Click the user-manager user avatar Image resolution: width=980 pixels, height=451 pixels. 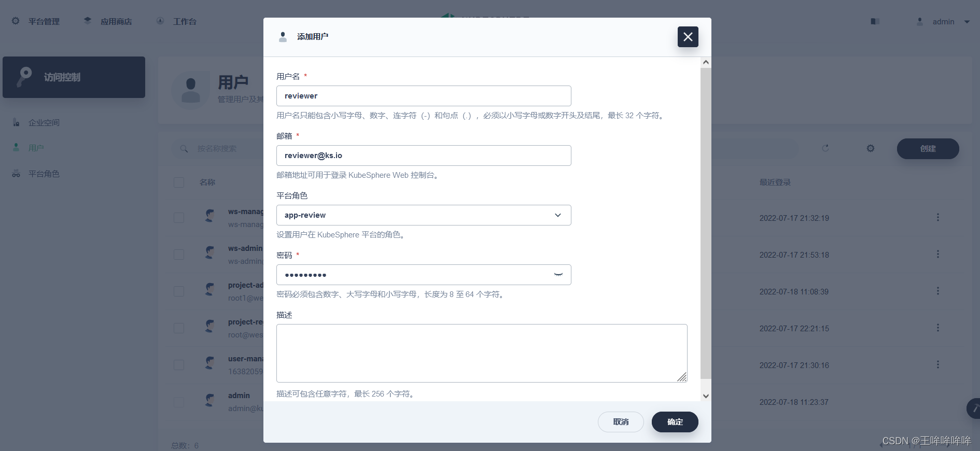pos(209,363)
